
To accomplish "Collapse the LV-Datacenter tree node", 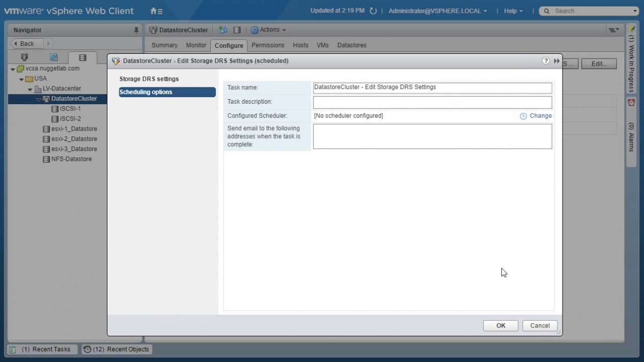I will pos(30,89).
